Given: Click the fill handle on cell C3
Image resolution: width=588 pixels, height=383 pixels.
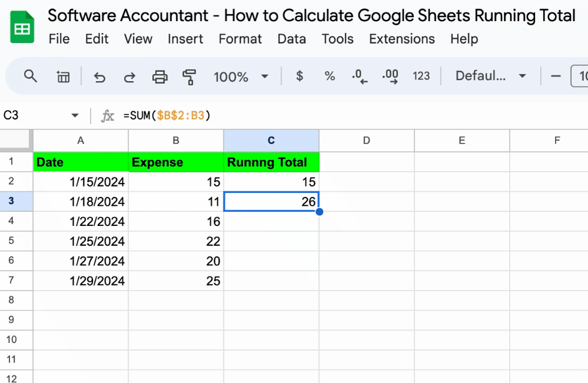Looking at the screenshot, I should (x=319, y=212).
